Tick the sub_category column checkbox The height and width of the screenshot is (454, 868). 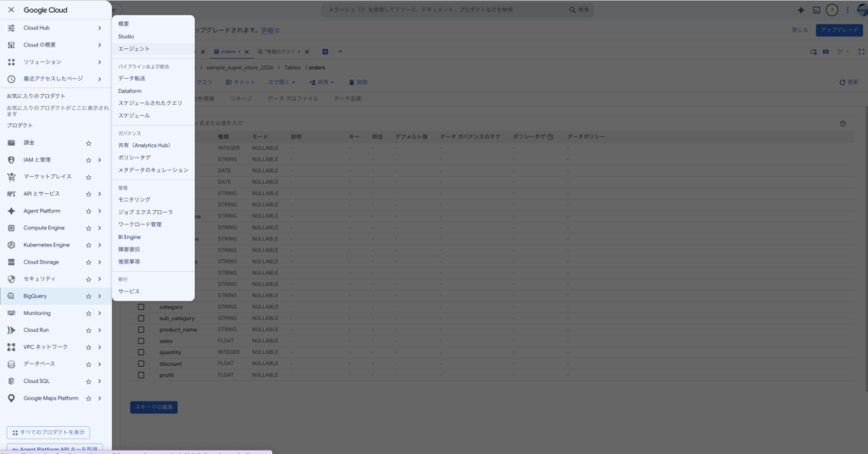coord(142,318)
